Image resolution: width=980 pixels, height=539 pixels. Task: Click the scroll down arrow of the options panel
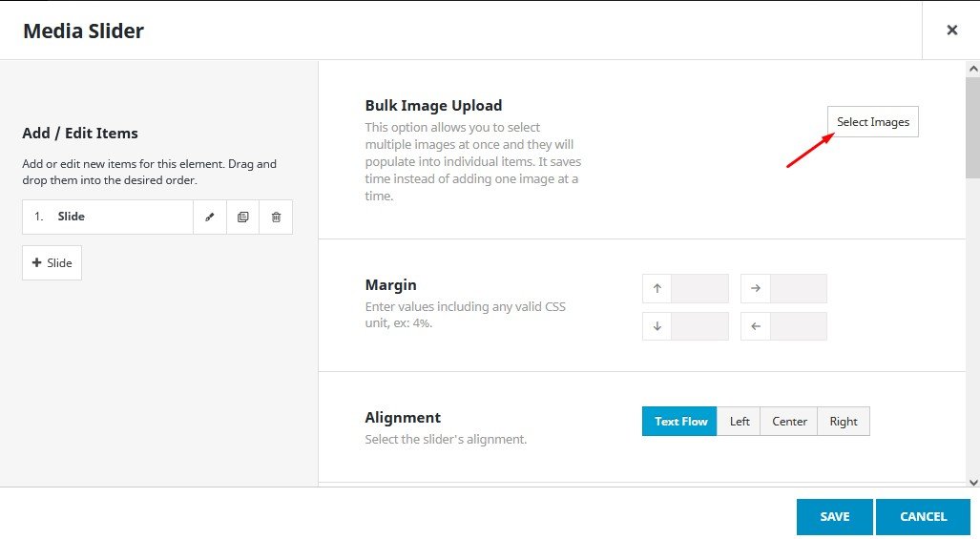point(972,482)
